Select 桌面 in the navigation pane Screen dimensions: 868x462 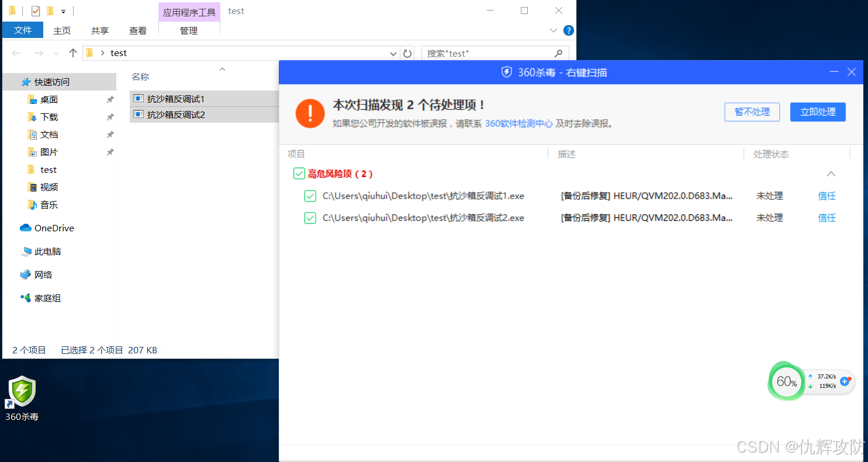49,100
